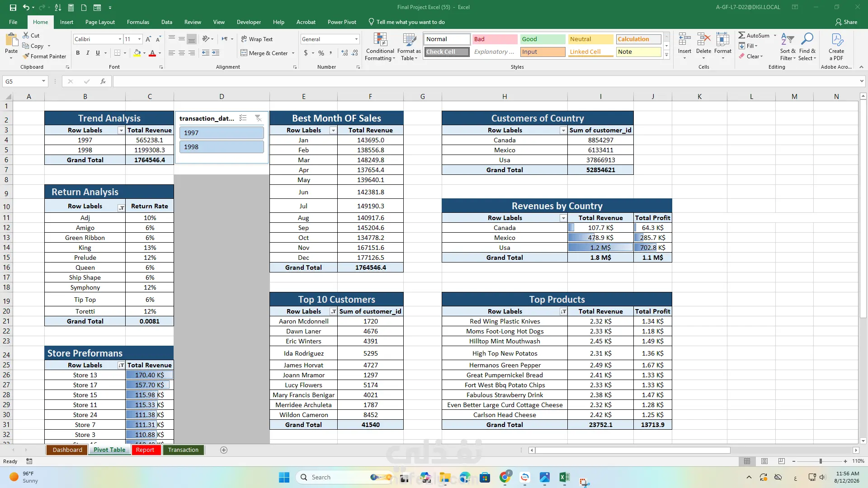Open Conditional Formatting menu
This screenshot has width=868, height=488.
[x=380, y=47]
